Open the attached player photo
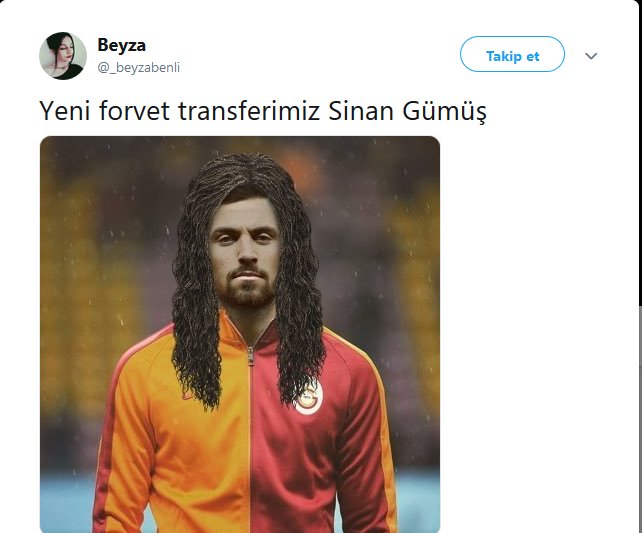 240,334
